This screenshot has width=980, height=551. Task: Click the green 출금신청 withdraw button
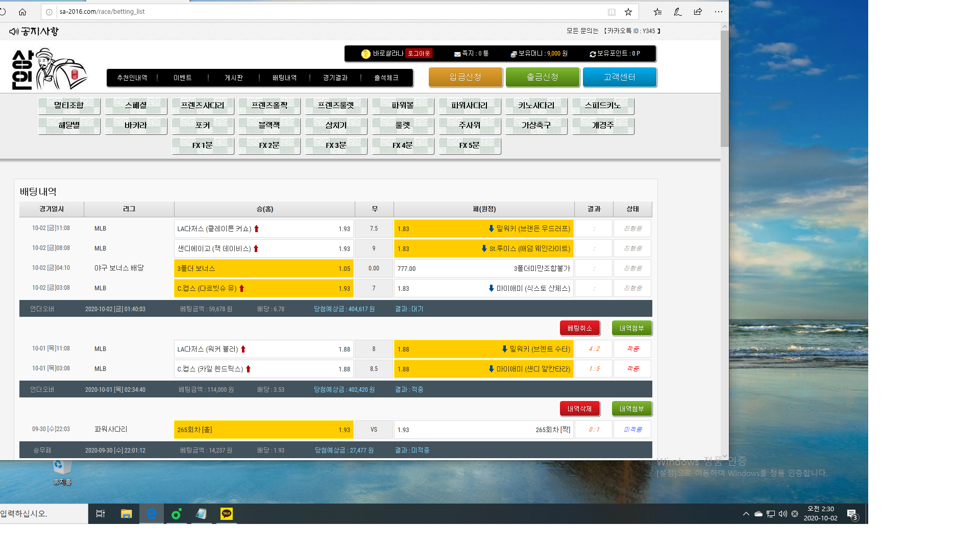click(x=542, y=77)
